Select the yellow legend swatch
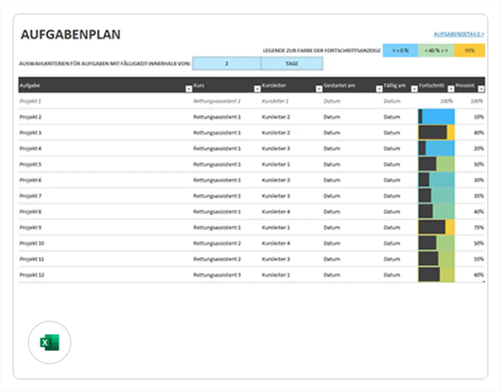 point(470,50)
